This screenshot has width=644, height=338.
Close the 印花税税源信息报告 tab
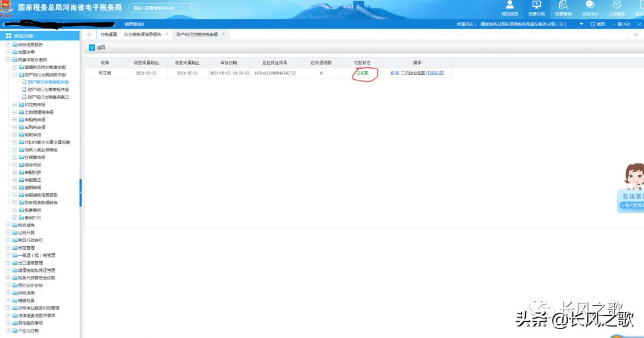coord(167,35)
